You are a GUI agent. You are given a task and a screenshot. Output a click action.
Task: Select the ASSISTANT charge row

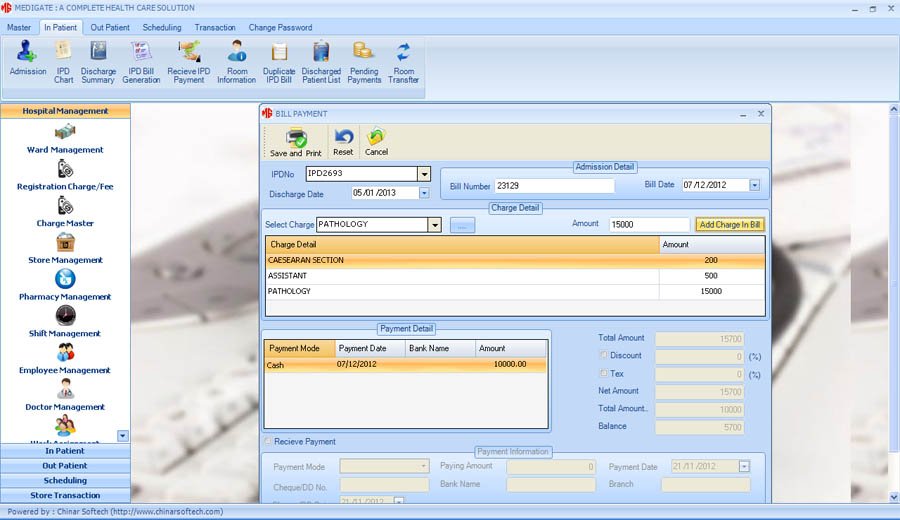click(515, 275)
